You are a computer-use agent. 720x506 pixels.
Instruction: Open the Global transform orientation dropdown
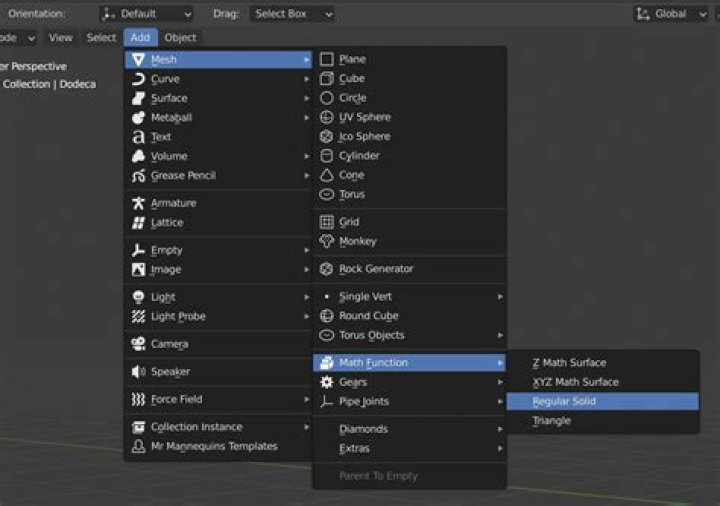click(670, 14)
